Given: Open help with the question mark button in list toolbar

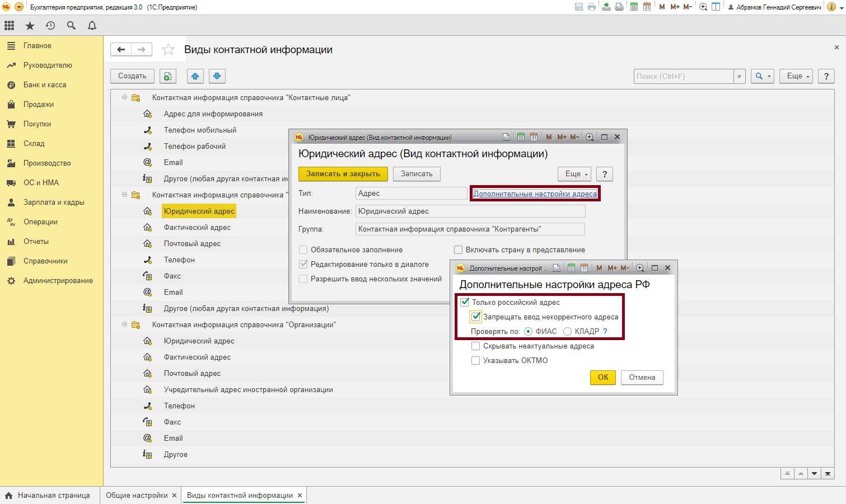Looking at the screenshot, I should point(826,76).
